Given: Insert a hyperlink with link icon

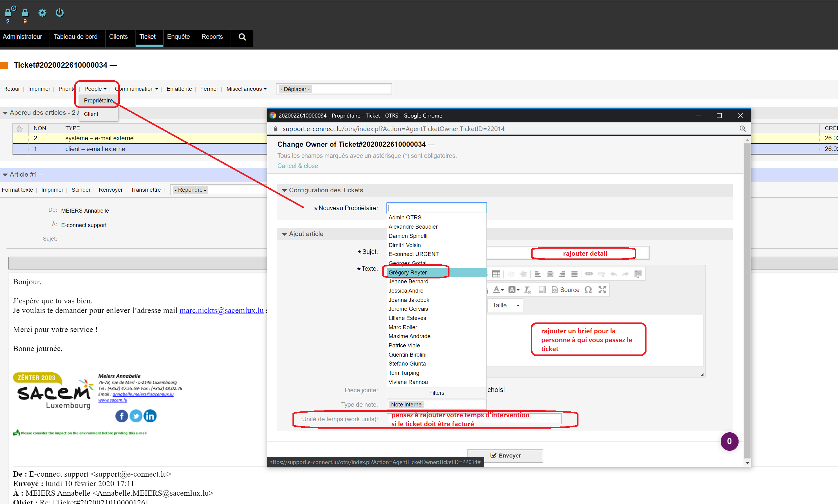Looking at the screenshot, I should point(589,274).
